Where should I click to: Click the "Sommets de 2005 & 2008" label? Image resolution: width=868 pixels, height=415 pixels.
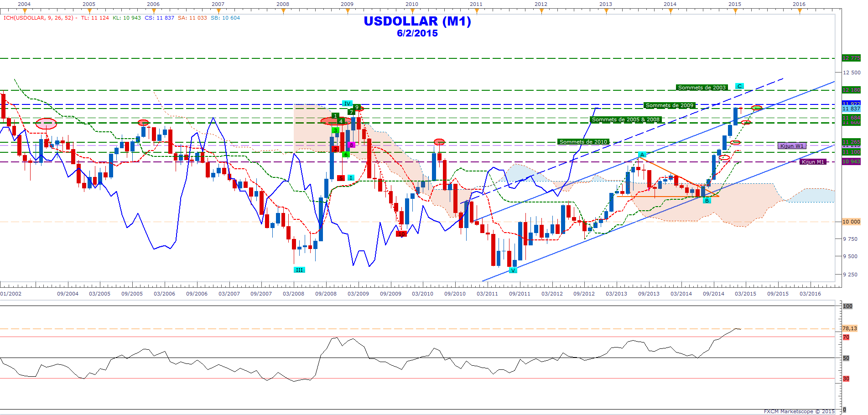pos(625,119)
